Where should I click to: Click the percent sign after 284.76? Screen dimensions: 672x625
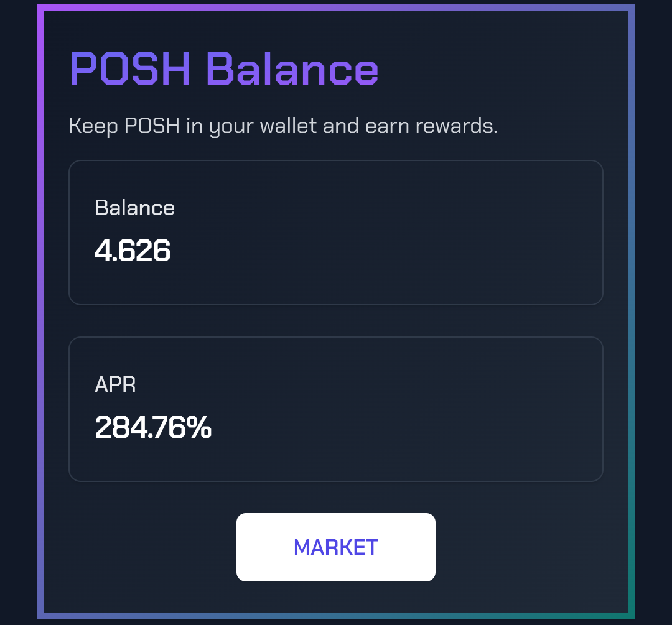199,427
